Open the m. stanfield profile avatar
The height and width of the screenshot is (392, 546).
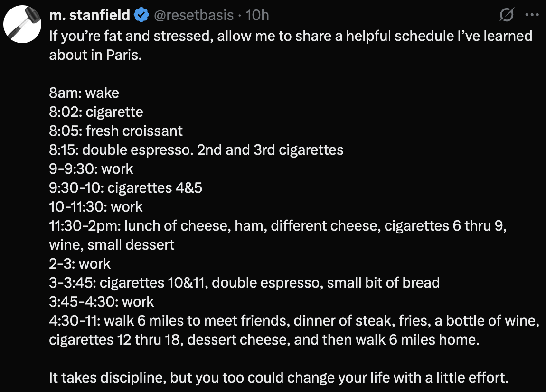tap(24, 23)
